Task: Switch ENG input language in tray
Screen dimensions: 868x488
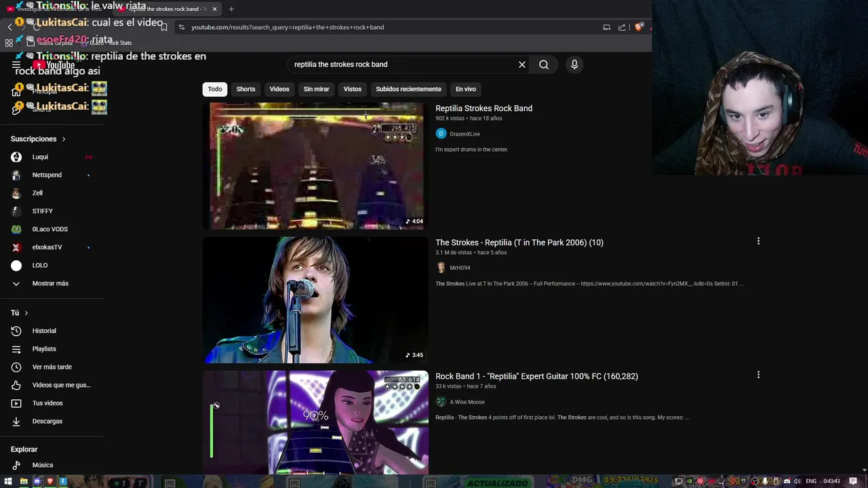Action: [811, 482]
